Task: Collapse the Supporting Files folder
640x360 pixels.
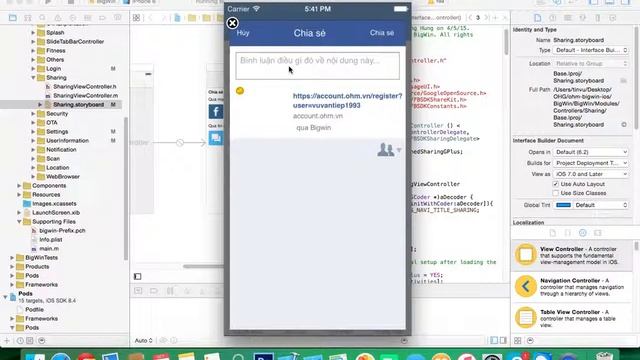Action: tap(19, 222)
